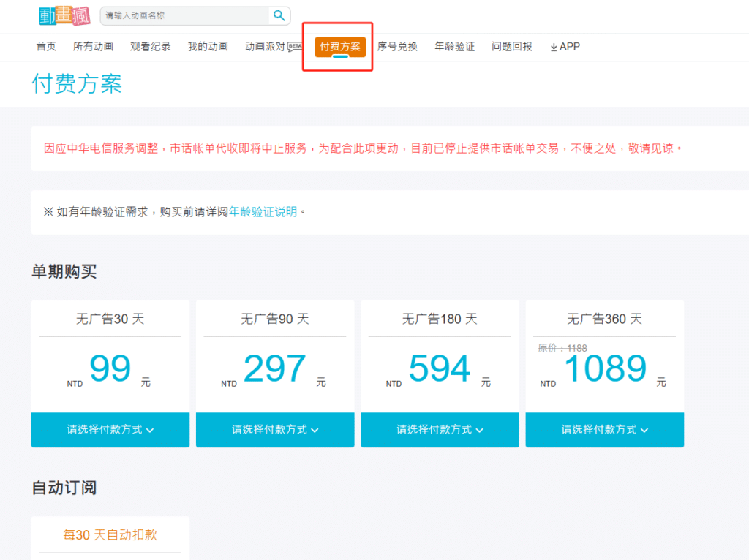Click the magnifier search icon
749x560 pixels.
tap(279, 15)
